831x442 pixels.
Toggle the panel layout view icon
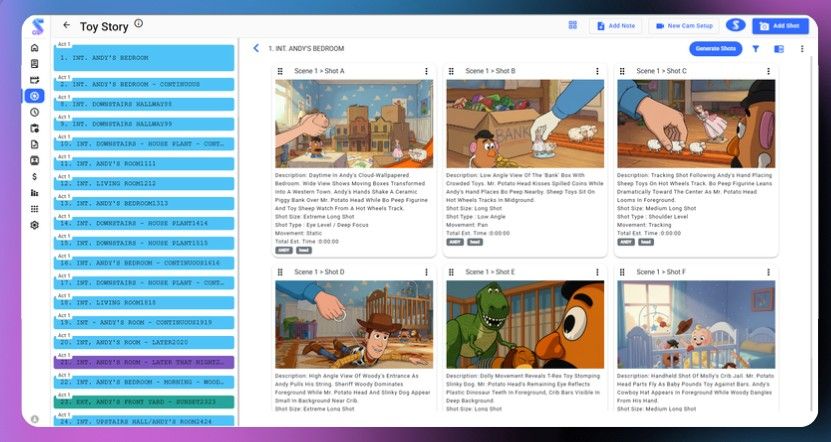click(779, 49)
